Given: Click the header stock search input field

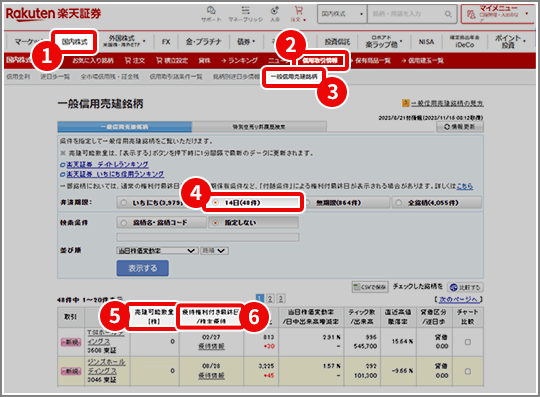Looking at the screenshot, I should pos(405,14).
